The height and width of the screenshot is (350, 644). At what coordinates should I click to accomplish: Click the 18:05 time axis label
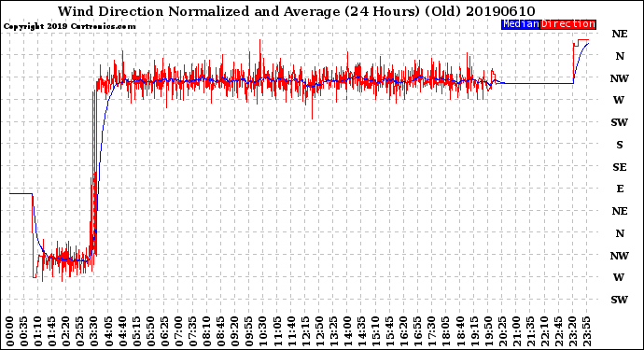pyautogui.click(x=446, y=331)
